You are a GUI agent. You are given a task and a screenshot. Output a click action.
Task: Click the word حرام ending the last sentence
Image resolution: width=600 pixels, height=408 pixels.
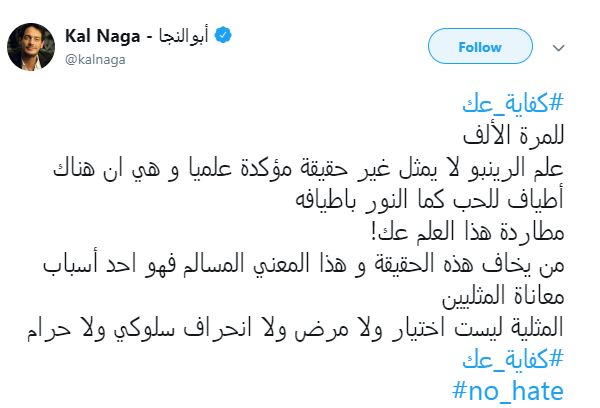coord(57,326)
